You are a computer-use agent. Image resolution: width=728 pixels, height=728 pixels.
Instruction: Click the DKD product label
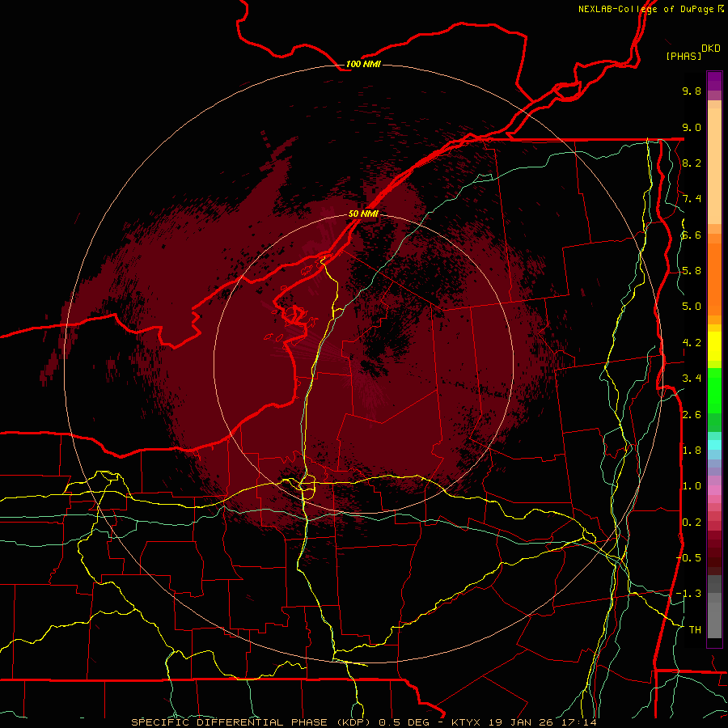coord(710,49)
